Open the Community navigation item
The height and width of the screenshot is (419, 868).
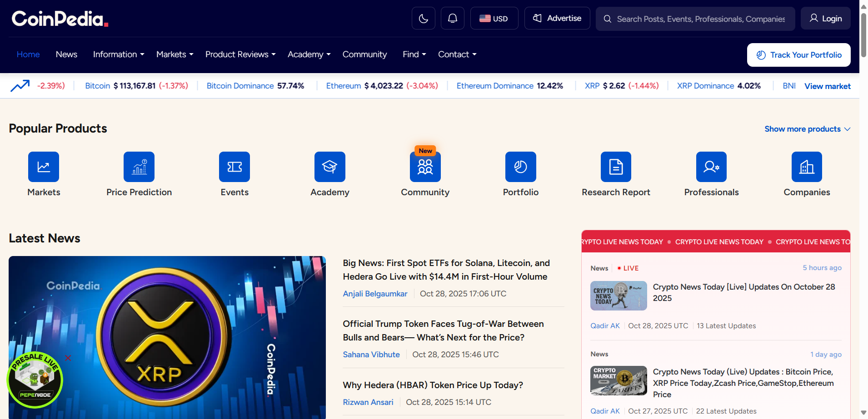point(364,54)
